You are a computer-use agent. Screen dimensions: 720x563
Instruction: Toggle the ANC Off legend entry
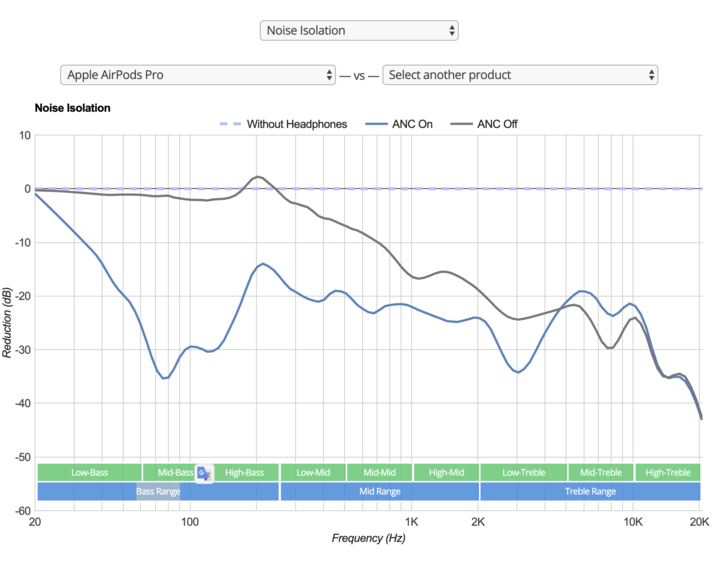[x=483, y=124]
